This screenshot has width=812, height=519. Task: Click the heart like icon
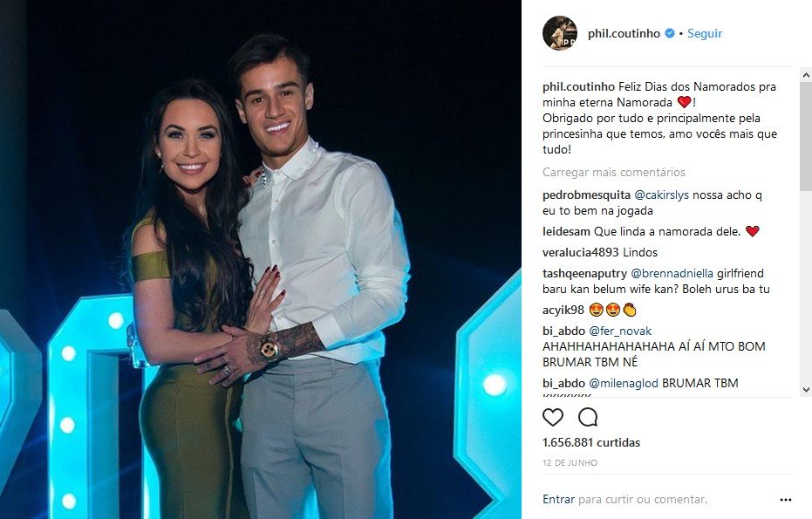coord(553,417)
